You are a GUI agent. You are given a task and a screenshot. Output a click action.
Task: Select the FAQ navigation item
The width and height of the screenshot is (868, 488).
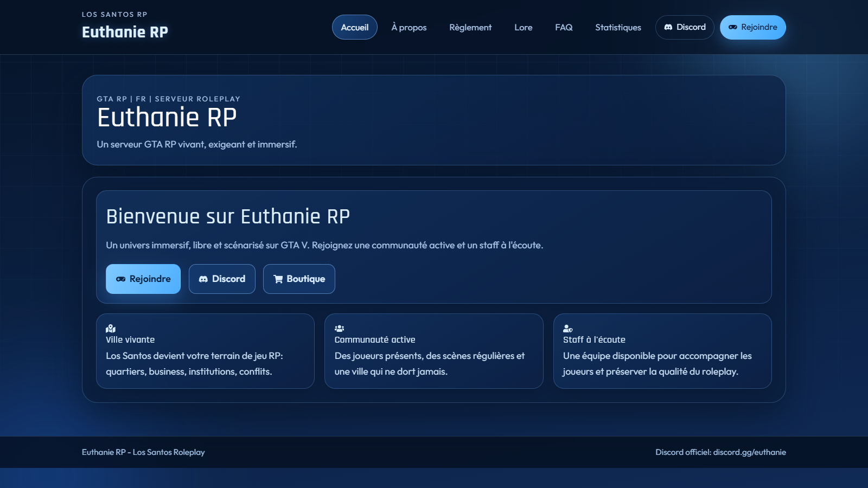pos(564,27)
